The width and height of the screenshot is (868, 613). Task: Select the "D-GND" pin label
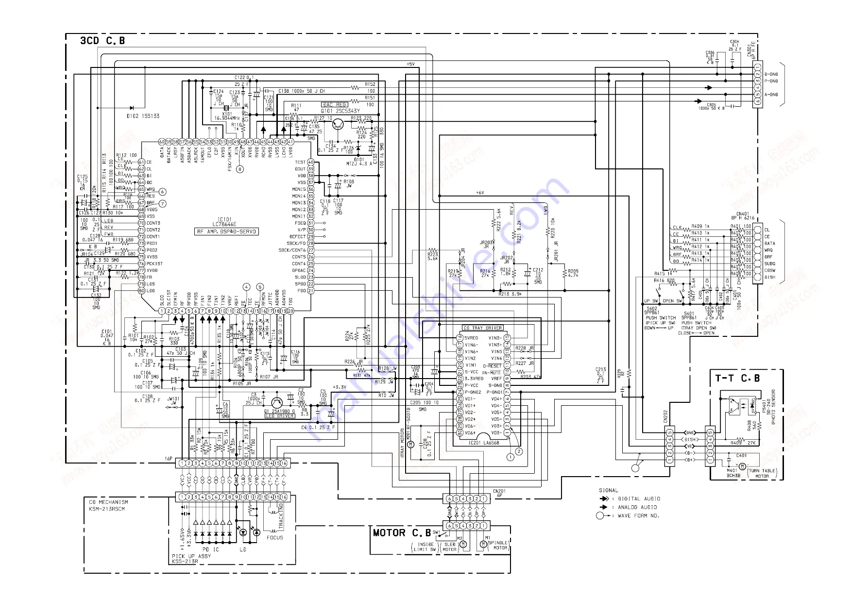pyautogui.click(x=771, y=74)
